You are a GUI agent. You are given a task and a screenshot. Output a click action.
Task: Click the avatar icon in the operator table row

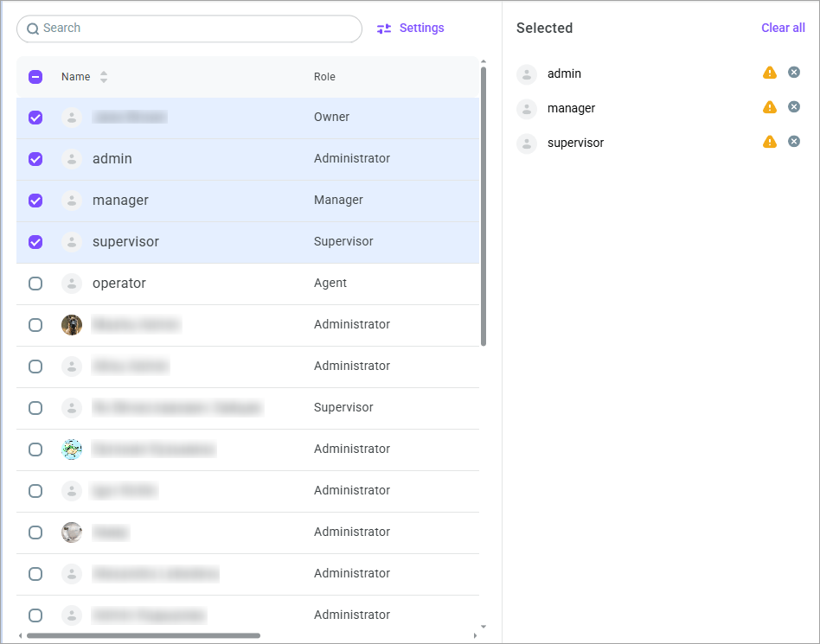pos(72,284)
